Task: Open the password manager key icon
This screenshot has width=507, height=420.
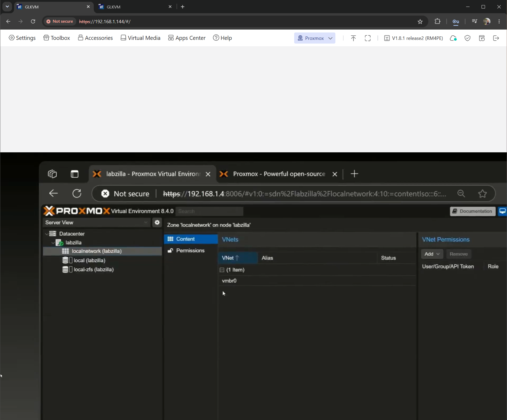Action: click(456, 21)
